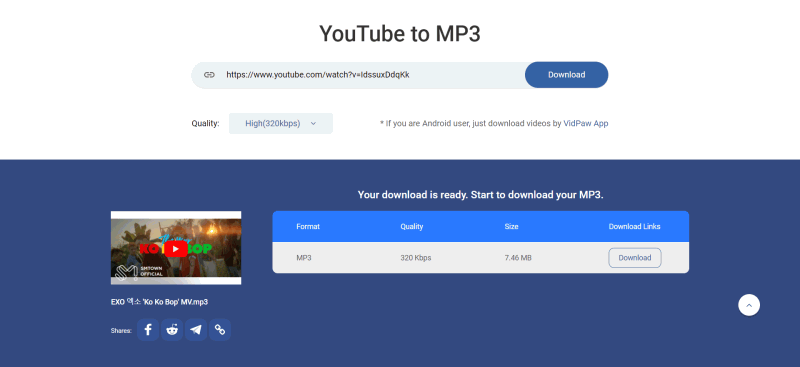Click the Format column header

point(308,227)
